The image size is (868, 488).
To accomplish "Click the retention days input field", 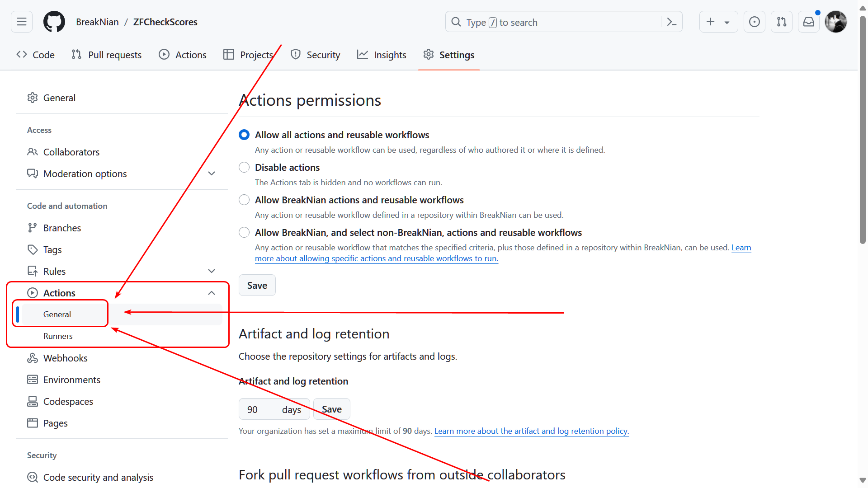I will point(274,409).
